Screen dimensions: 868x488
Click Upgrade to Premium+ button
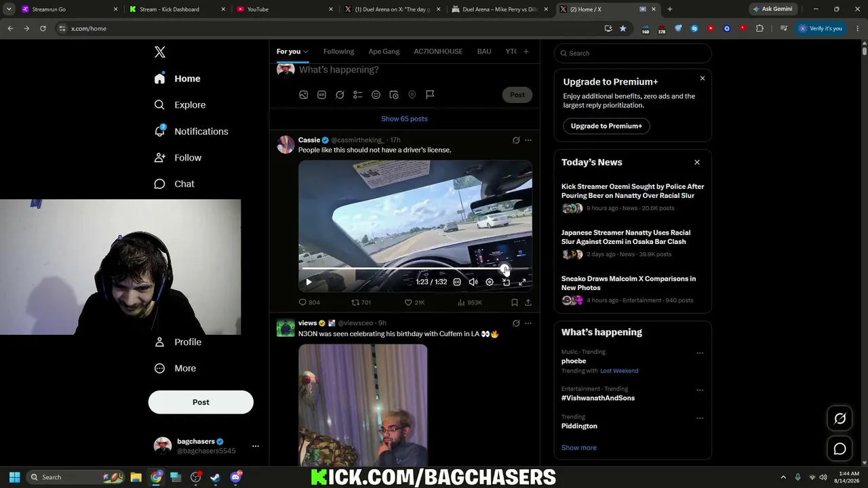tap(606, 126)
